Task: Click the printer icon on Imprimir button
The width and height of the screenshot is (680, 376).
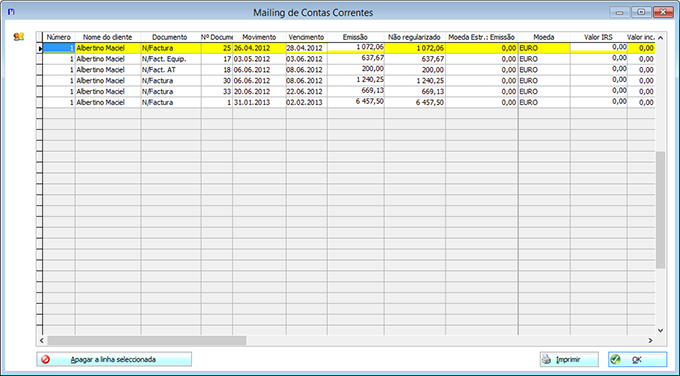Action: pyautogui.click(x=546, y=360)
